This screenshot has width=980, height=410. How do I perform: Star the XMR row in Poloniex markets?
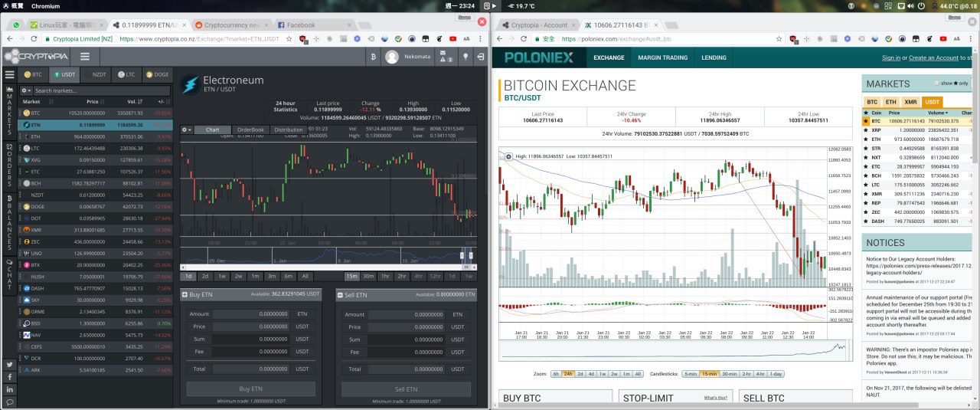(x=866, y=194)
